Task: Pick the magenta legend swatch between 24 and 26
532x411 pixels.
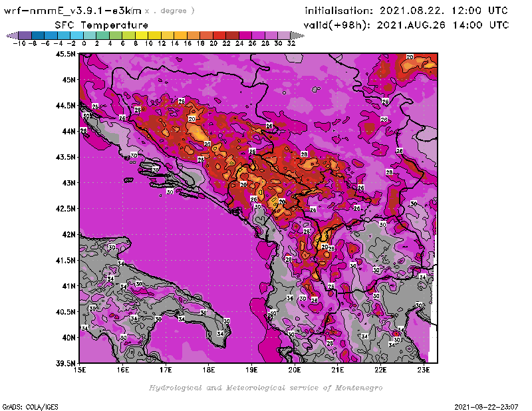Action: point(245,35)
